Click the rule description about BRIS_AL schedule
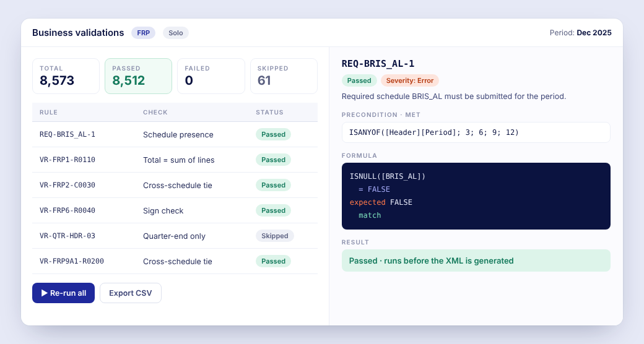This screenshot has width=644, height=344. click(x=454, y=97)
